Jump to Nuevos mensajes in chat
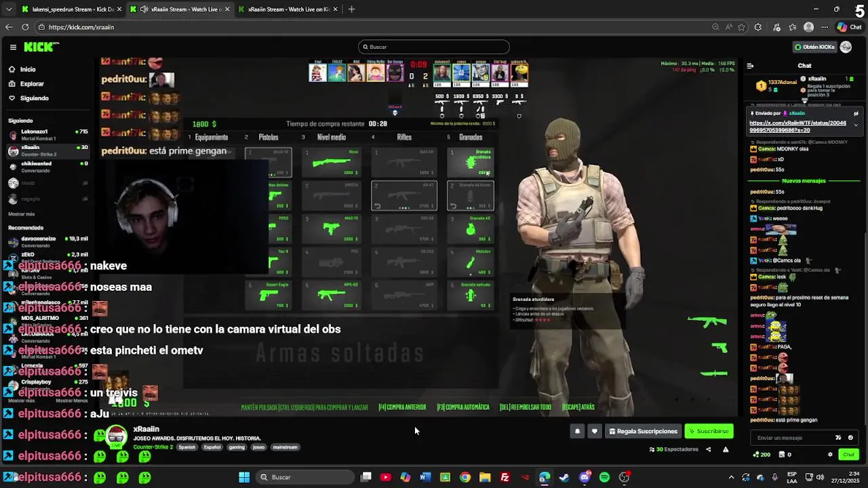 [804, 181]
